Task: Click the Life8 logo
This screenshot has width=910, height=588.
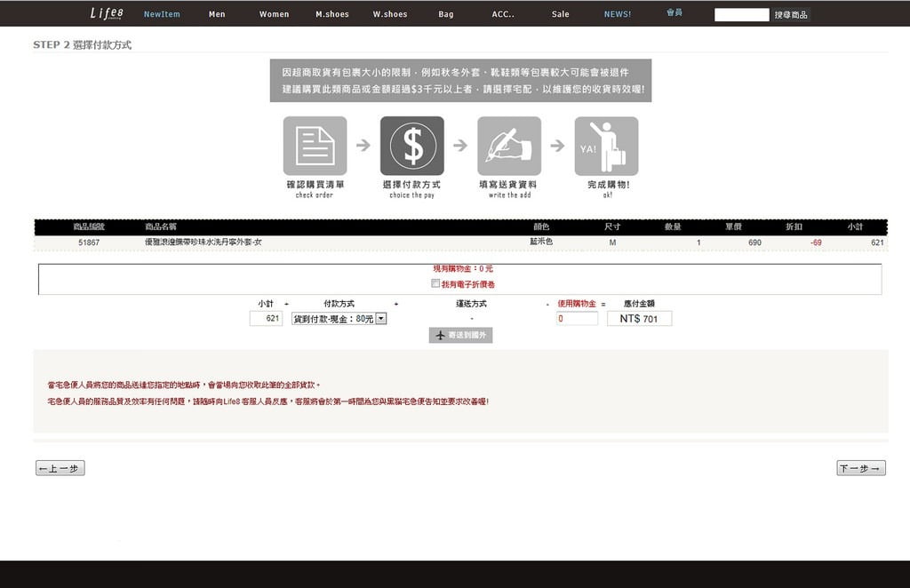Action: 105,13
